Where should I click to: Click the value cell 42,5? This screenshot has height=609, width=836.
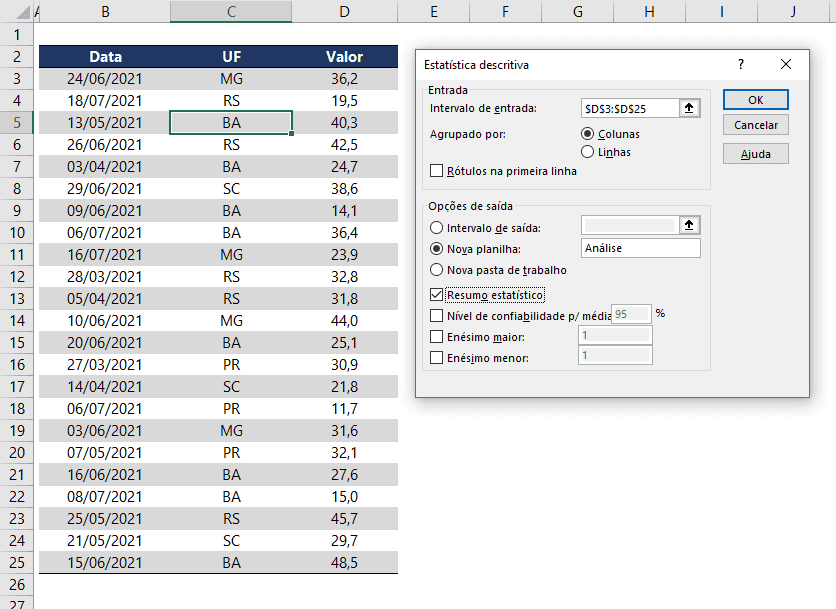click(344, 145)
